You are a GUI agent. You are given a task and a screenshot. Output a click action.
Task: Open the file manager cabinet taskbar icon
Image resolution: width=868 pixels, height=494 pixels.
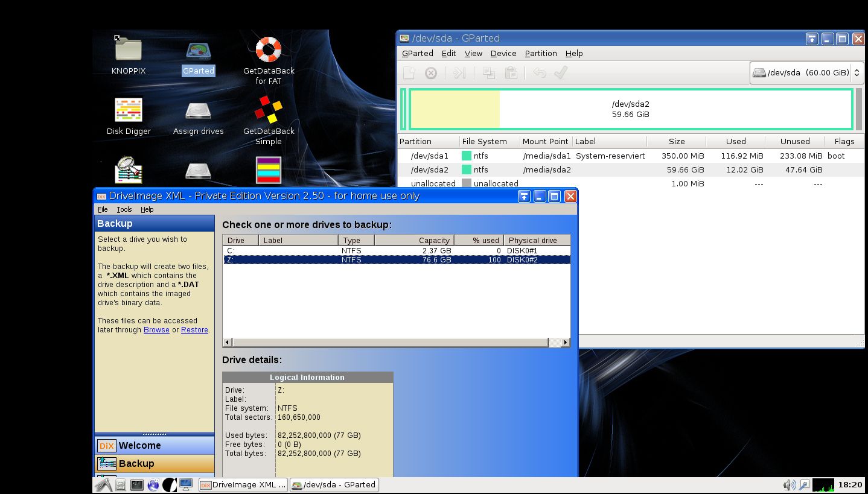[121, 484]
